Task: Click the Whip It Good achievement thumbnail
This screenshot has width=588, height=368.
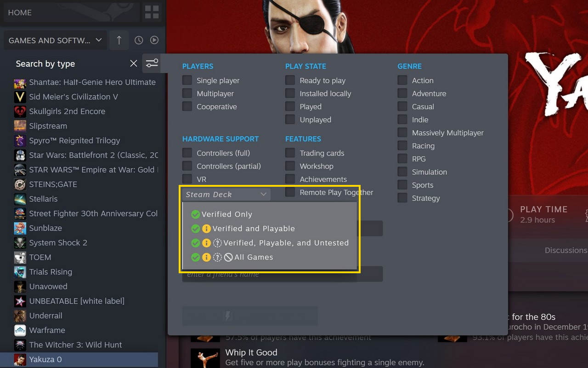Action: click(x=205, y=358)
